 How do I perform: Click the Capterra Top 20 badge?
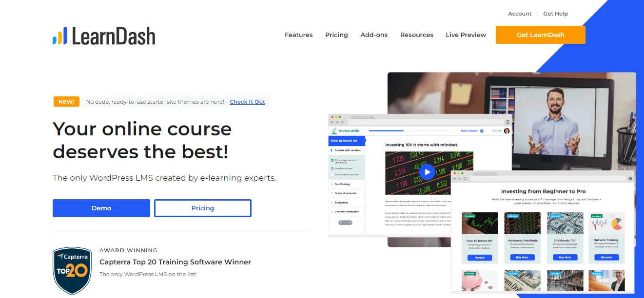tap(72, 271)
